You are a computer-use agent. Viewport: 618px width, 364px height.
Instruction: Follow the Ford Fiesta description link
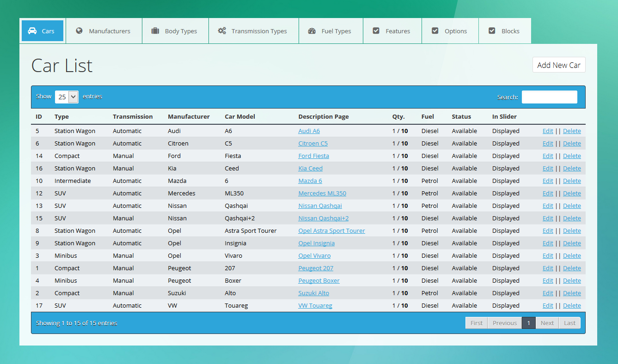(x=314, y=156)
